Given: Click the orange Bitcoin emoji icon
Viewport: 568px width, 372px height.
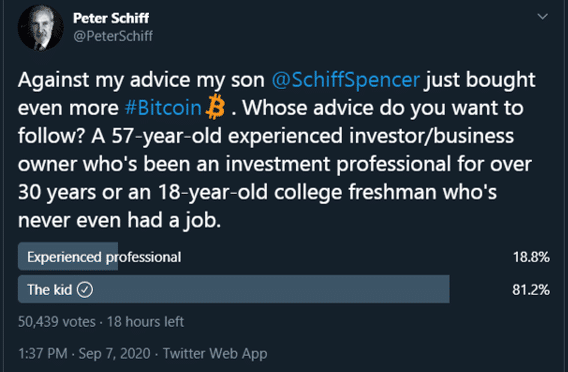Looking at the screenshot, I should 215,107.
